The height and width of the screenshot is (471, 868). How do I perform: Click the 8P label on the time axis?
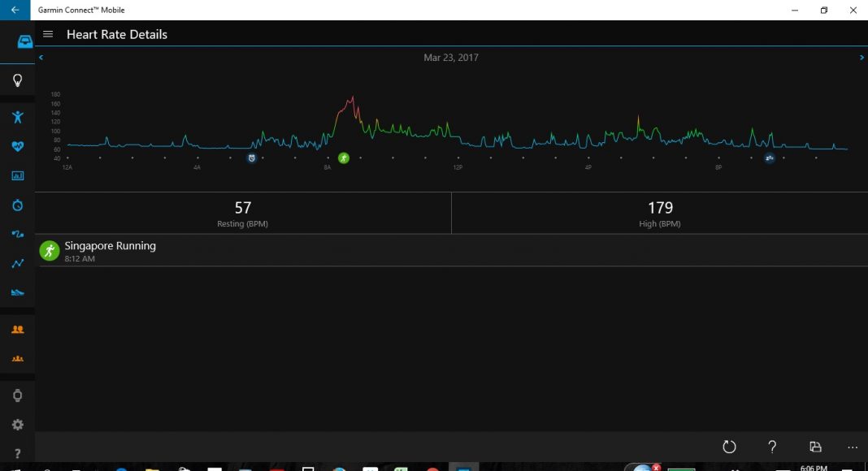pyautogui.click(x=718, y=167)
